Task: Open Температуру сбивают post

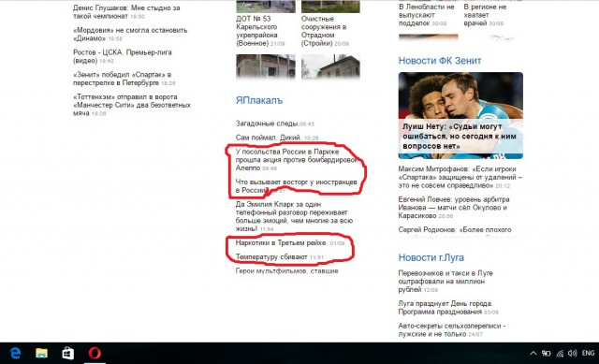Action: [x=271, y=257]
